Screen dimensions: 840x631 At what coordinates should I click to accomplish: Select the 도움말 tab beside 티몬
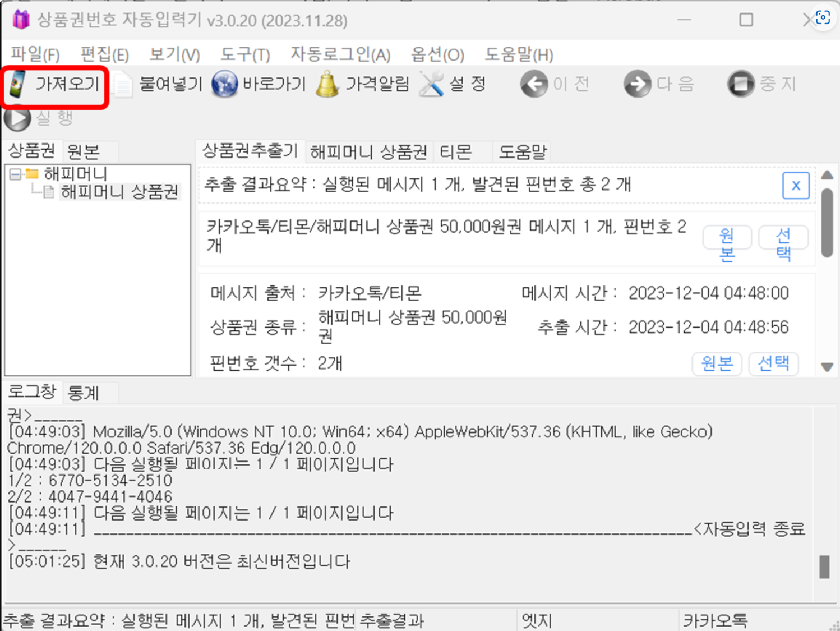[523, 152]
